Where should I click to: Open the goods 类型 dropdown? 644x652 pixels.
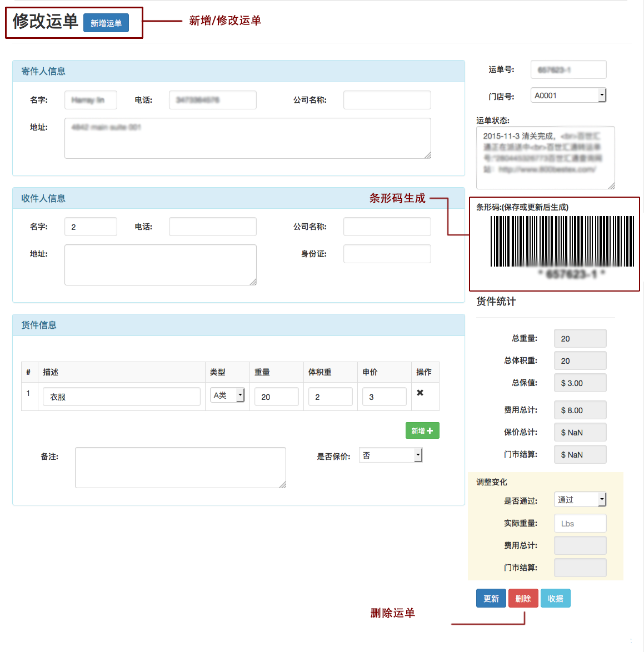click(x=227, y=395)
